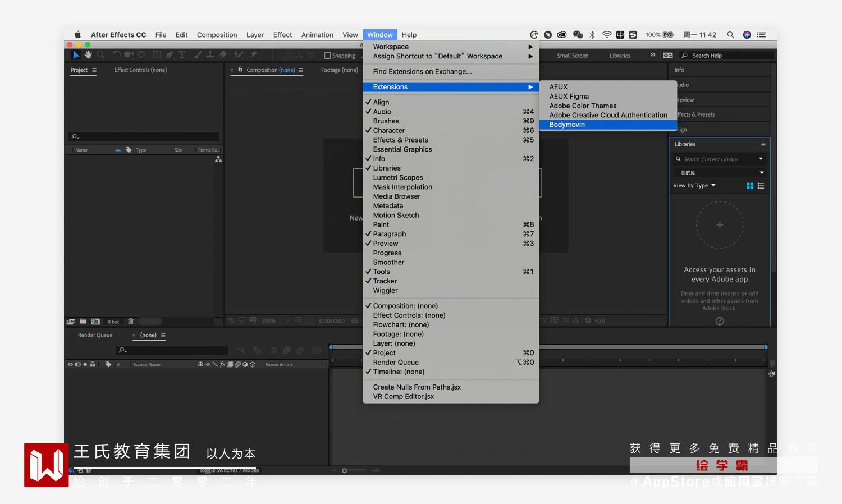
Task: Uncheck Align in the Window menu
Action: (x=451, y=102)
